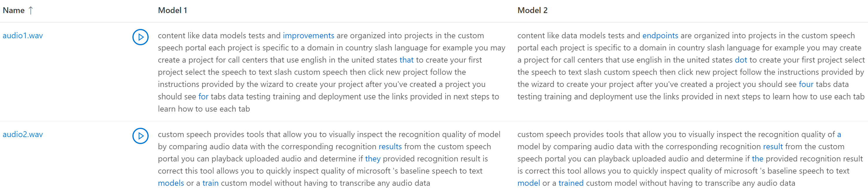
Task: Click highlighted word "result" in Model 2 audio2 transcript
Action: [x=773, y=147]
